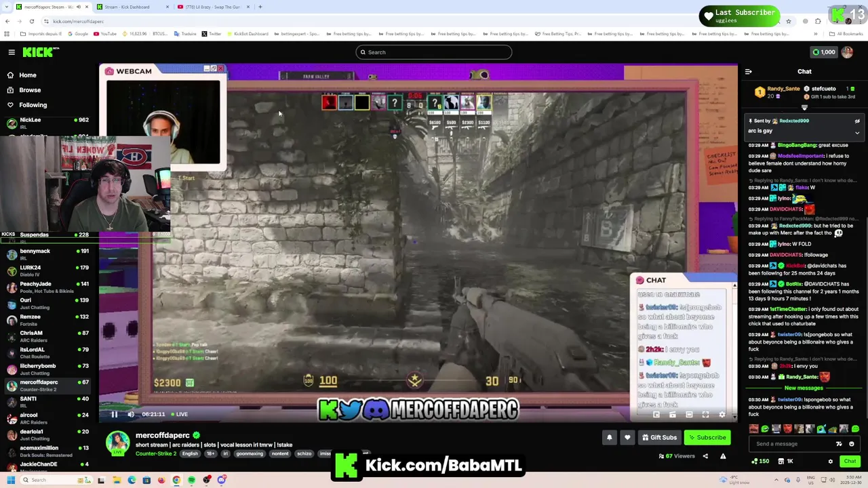Switch to Lil Brazy YouTube tab

(x=214, y=7)
